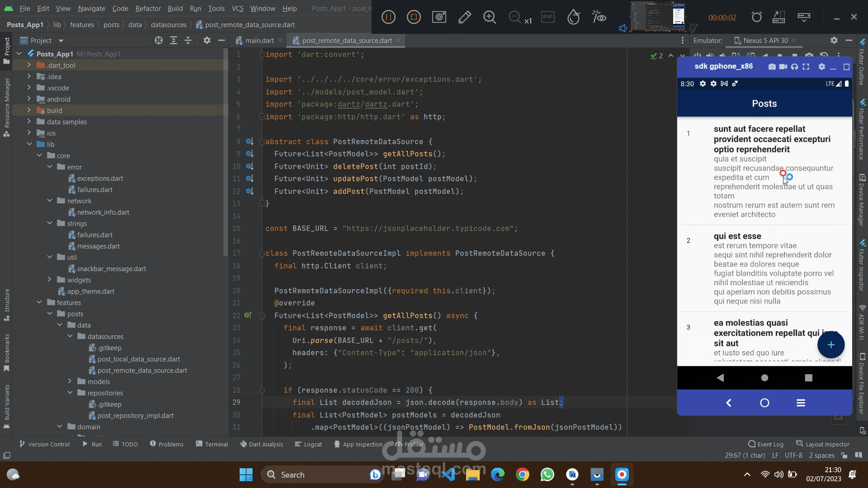The height and width of the screenshot is (488, 868).
Task: Open the Dart Analysis tool window
Action: point(261,444)
